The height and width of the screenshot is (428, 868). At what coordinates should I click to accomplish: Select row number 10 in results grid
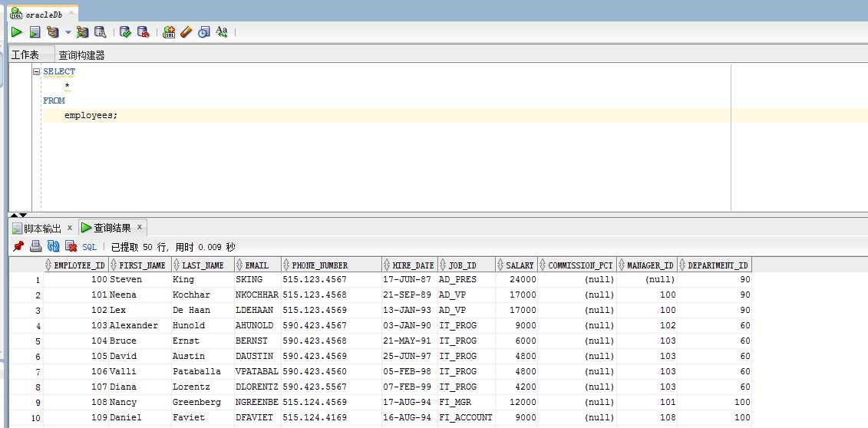tap(26, 417)
